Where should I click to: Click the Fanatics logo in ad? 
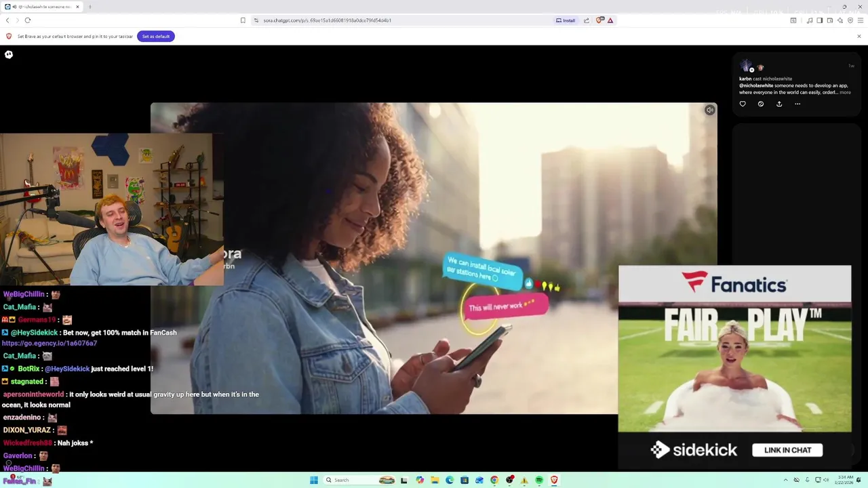[734, 283]
